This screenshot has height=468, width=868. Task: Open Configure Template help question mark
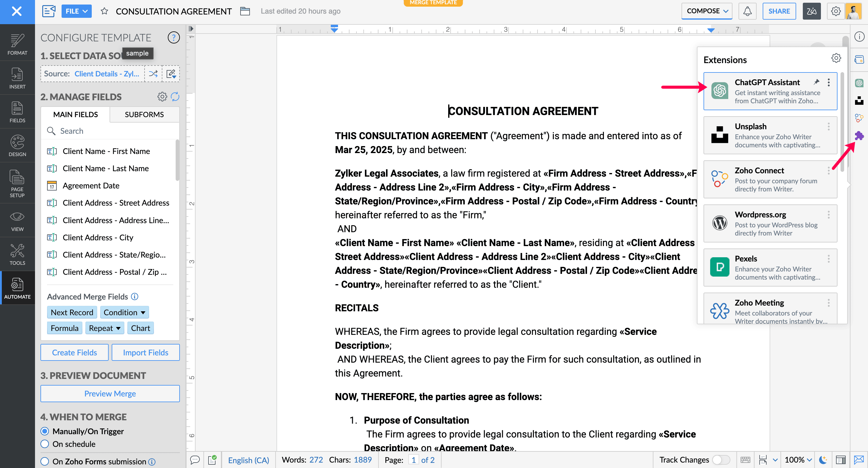coord(174,37)
